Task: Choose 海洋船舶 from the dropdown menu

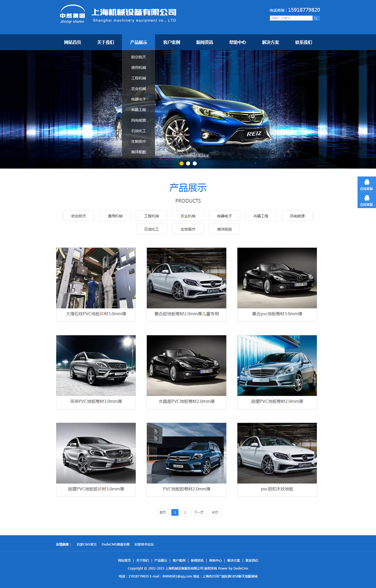Action: pos(138,152)
